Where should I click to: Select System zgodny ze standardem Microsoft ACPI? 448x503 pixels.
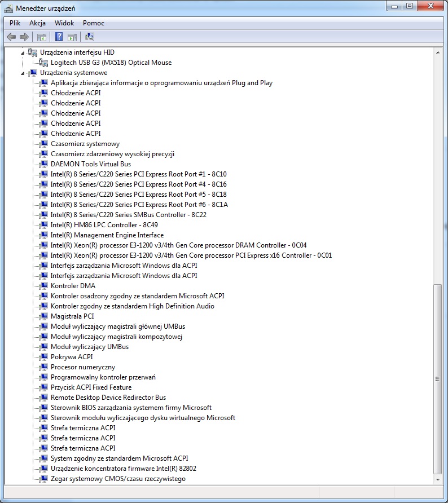(x=119, y=458)
